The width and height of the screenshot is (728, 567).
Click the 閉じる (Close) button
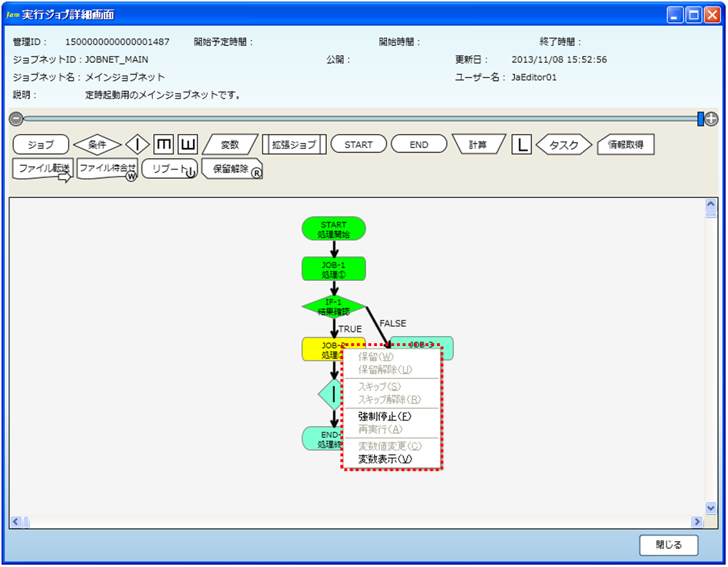tap(669, 545)
